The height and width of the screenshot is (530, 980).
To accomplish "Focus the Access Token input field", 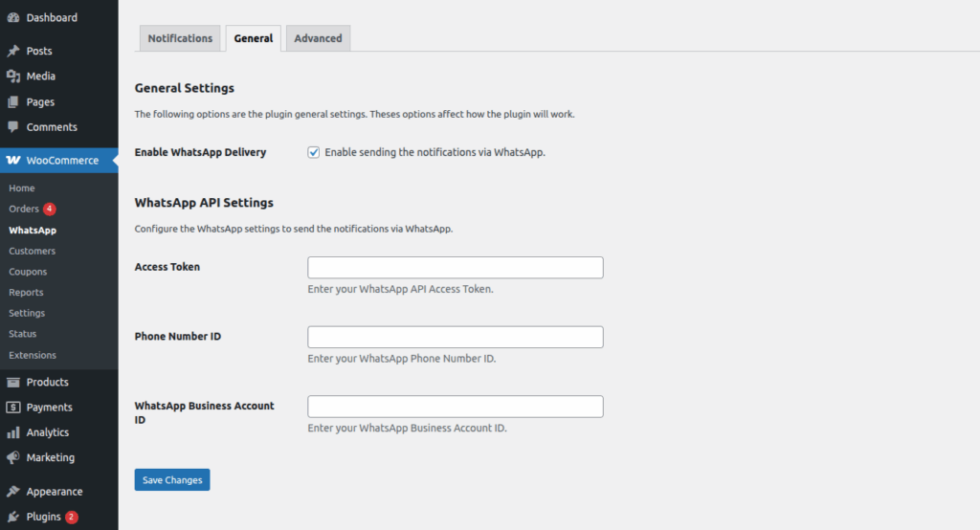I will click(455, 268).
